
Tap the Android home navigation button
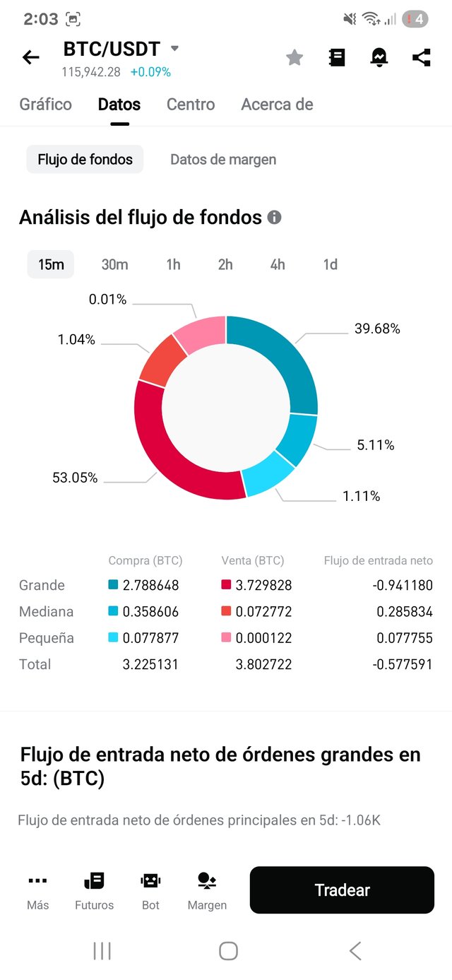pos(228,951)
